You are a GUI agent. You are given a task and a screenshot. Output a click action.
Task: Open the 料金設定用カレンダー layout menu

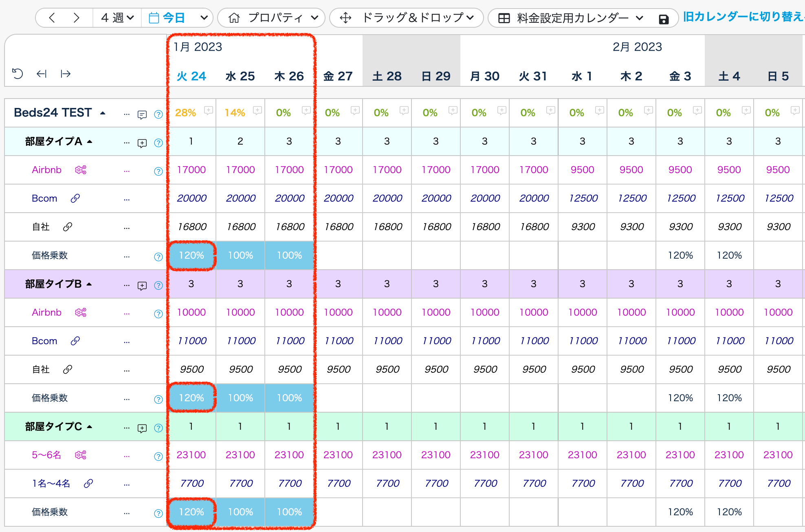pos(572,18)
